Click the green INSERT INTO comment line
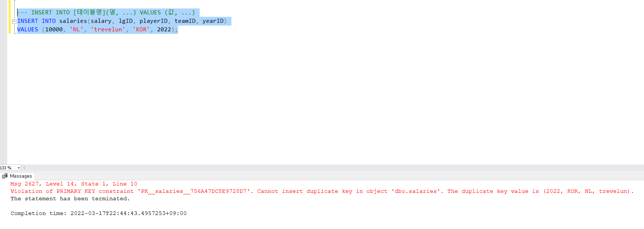644x229 pixels. tap(106, 13)
